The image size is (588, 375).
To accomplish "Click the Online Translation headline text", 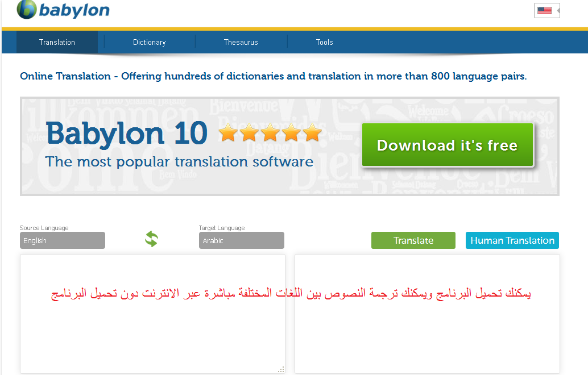I will [x=273, y=76].
